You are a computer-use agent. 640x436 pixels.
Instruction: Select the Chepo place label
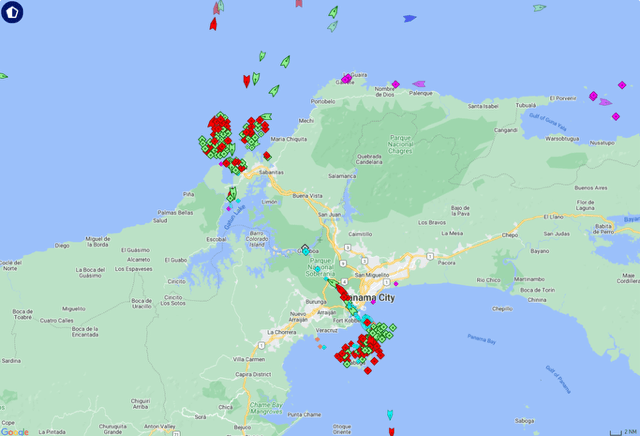pyautogui.click(x=510, y=236)
